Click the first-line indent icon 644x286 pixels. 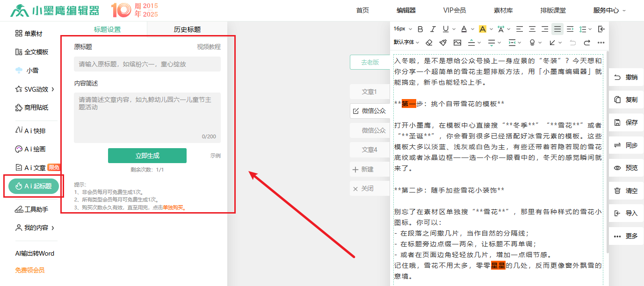(x=570, y=29)
